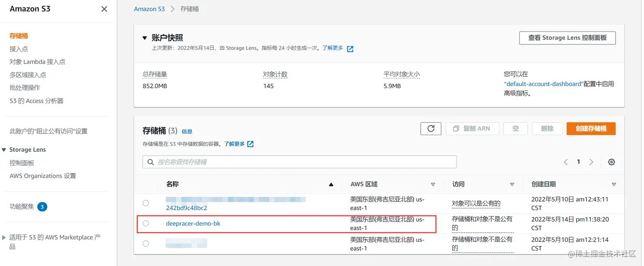This screenshot has width=644, height=266.
Task: Click the 功能聚焦 badge showing 3
Action: point(42,207)
